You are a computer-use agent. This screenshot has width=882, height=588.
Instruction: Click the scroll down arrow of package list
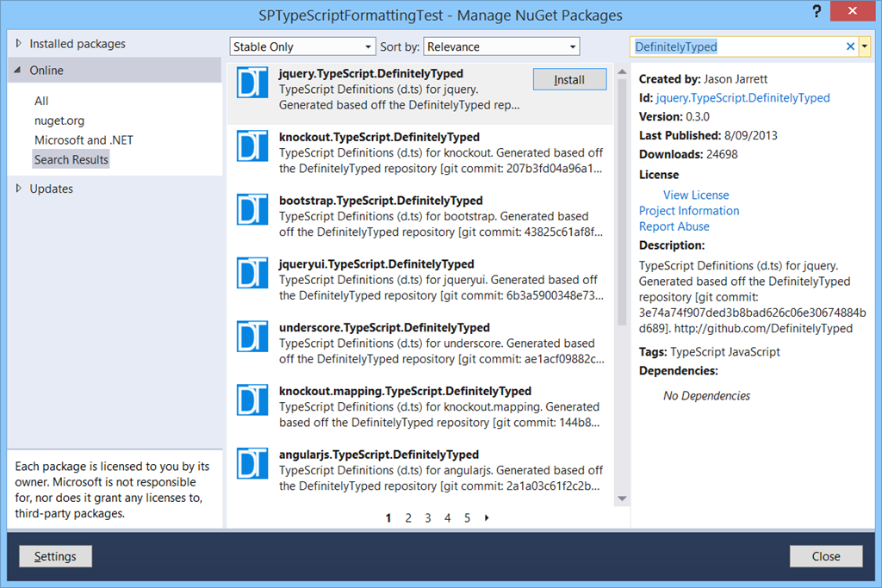pos(622,498)
